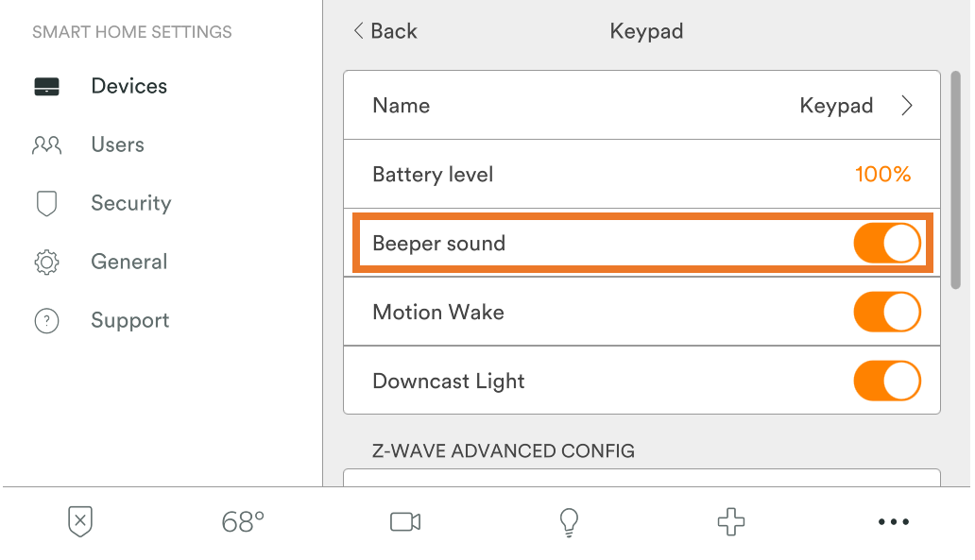The width and height of the screenshot is (975, 560).
Task: Click the 100% battery level value
Action: [882, 175]
